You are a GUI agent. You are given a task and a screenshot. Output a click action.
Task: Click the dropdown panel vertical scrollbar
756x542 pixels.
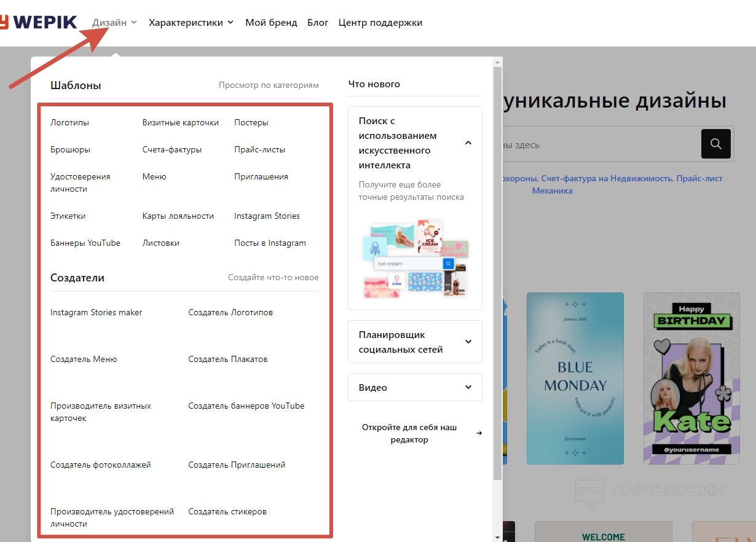(x=497, y=270)
